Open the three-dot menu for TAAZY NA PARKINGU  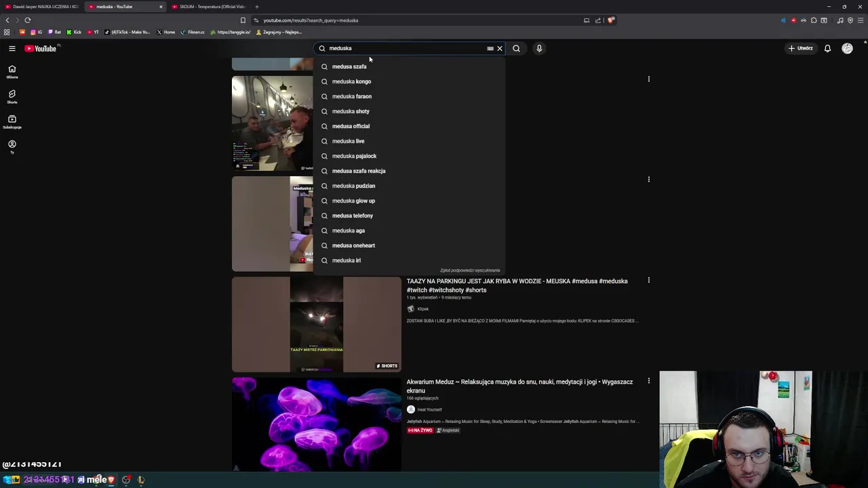[x=648, y=280]
